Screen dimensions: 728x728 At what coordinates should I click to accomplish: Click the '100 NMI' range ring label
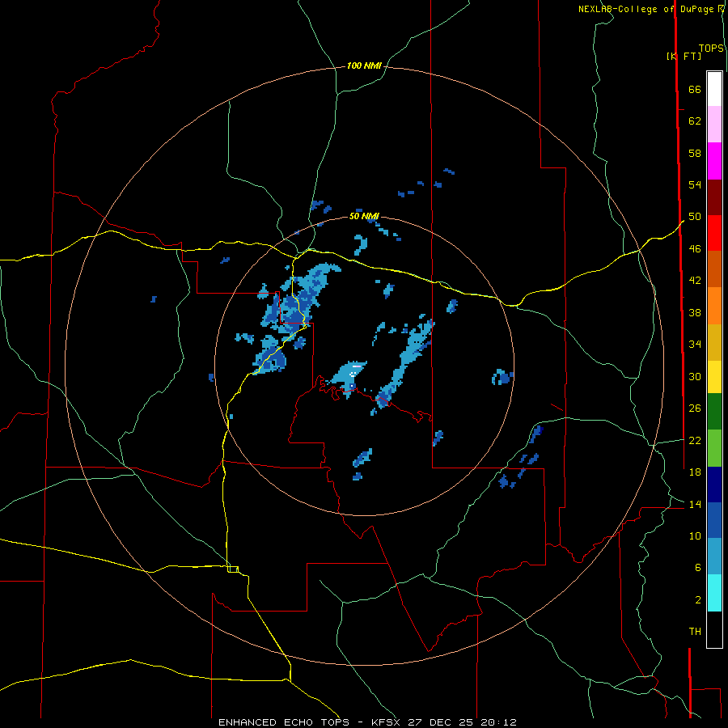[x=364, y=66]
